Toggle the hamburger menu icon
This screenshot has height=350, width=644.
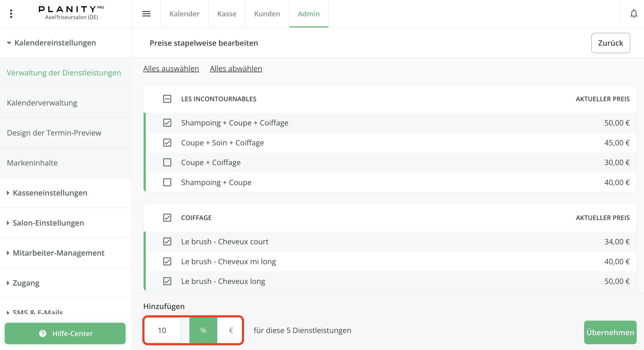click(146, 14)
